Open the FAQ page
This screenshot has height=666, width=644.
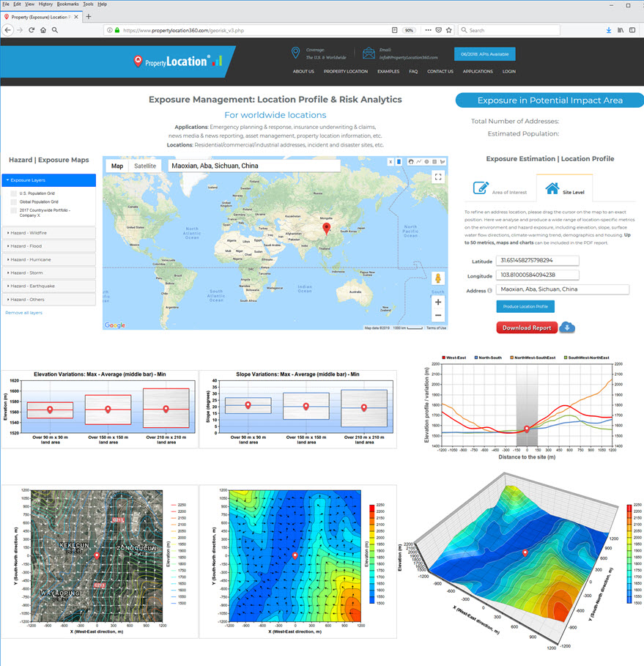click(413, 71)
